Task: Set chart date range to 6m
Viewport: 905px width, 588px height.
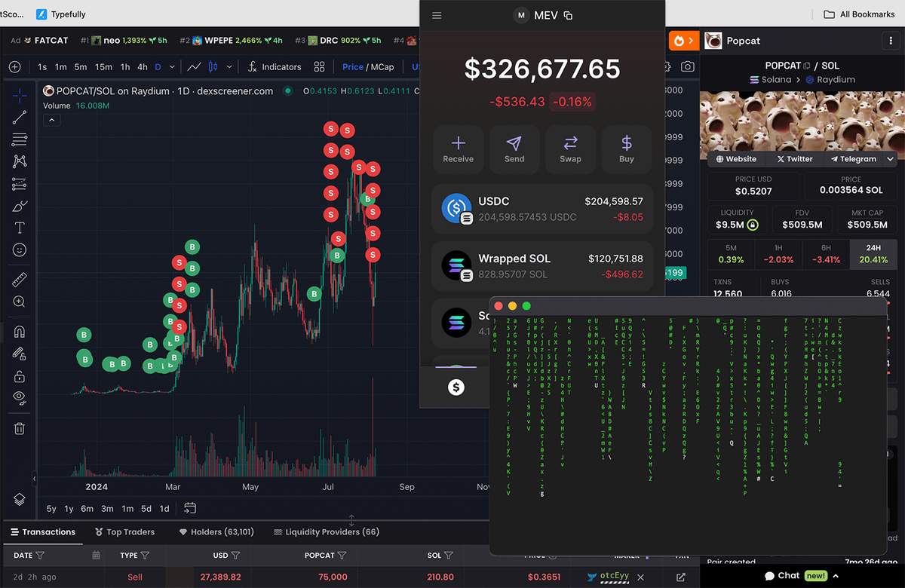Action: pyautogui.click(x=87, y=508)
